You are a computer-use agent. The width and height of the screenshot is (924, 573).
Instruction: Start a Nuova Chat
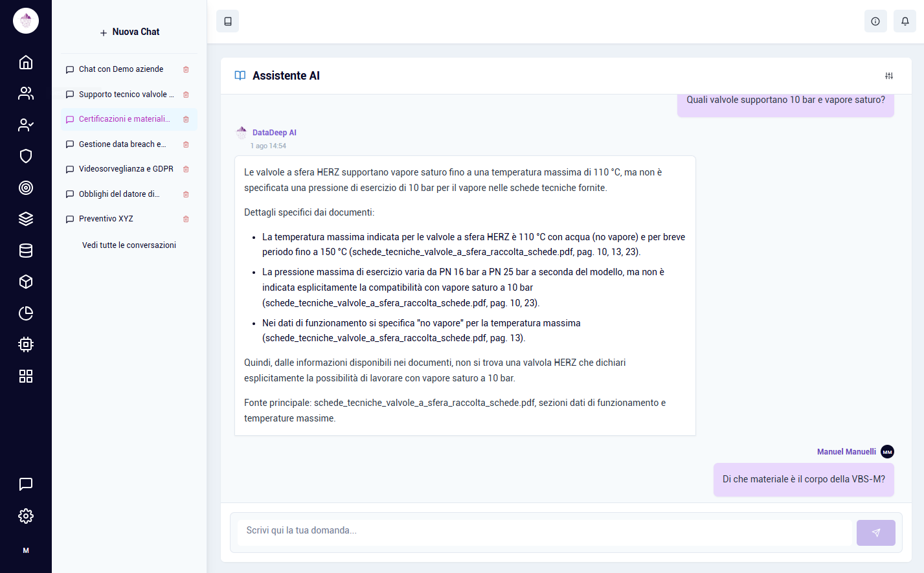click(x=130, y=32)
